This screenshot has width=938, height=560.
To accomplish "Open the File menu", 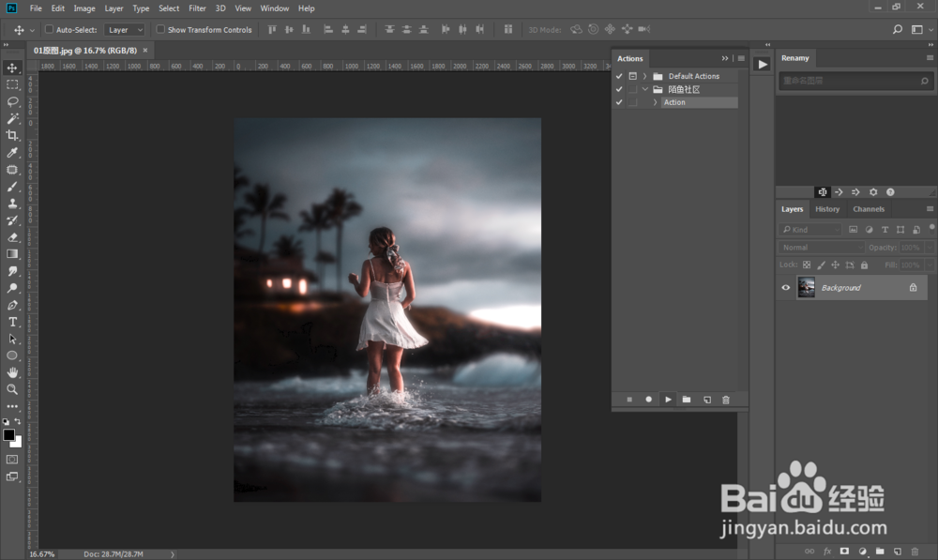I will coord(36,8).
